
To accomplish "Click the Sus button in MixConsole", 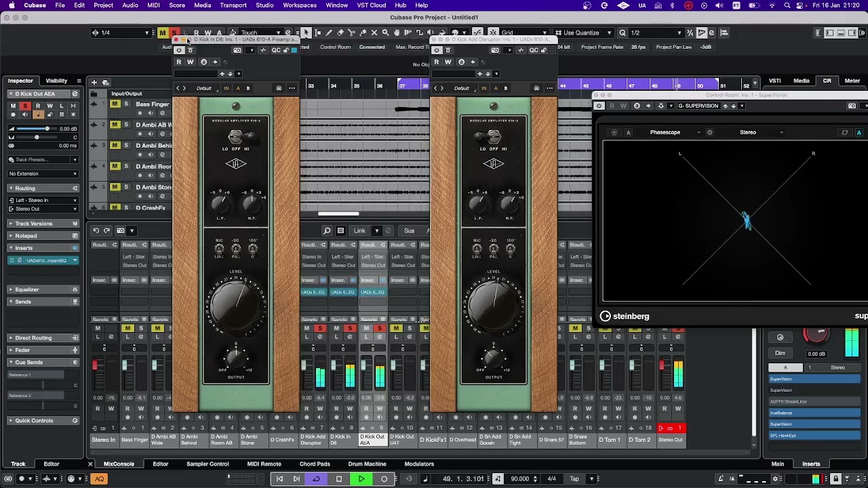I will 409,230.
